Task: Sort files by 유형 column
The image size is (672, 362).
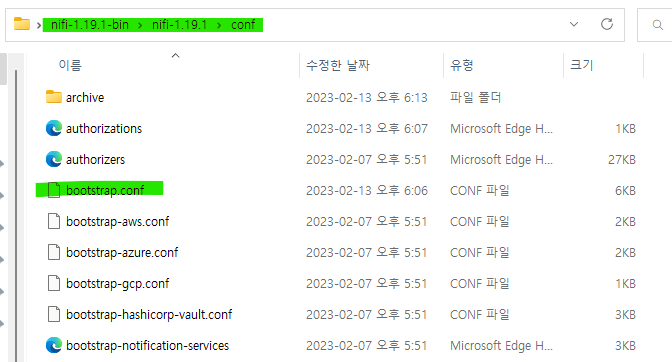Action: 462,65
